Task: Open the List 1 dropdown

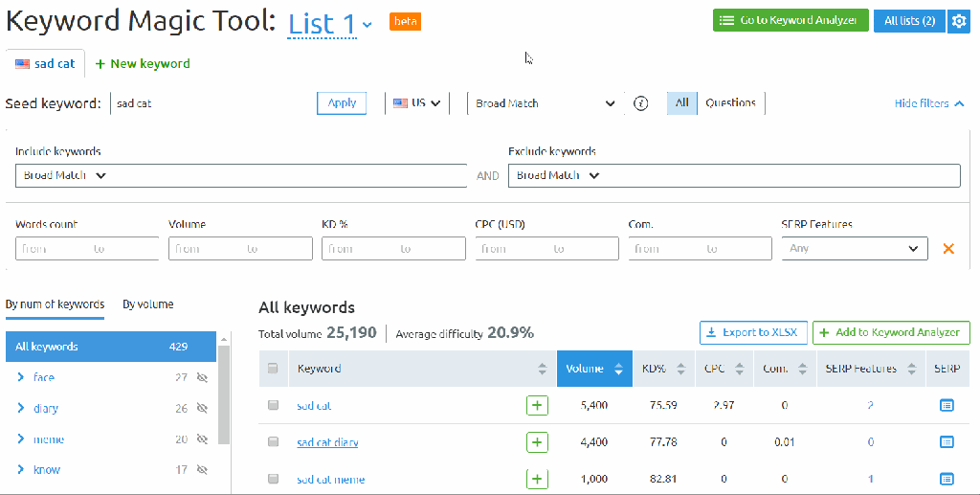Action: [329, 24]
